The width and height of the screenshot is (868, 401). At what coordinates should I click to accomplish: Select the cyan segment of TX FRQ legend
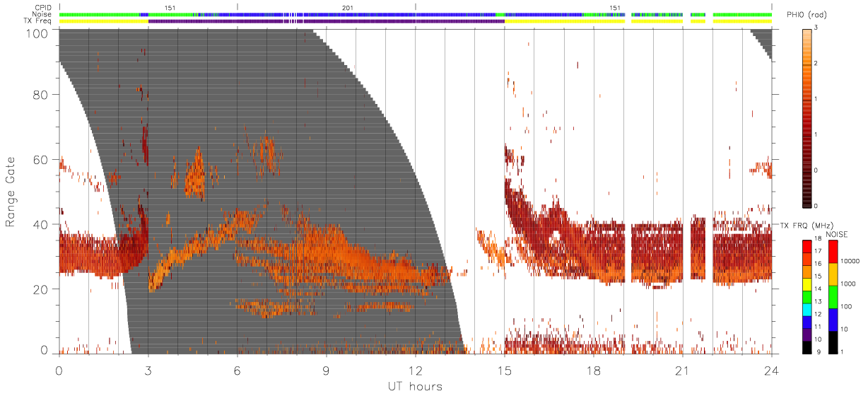tap(808, 309)
